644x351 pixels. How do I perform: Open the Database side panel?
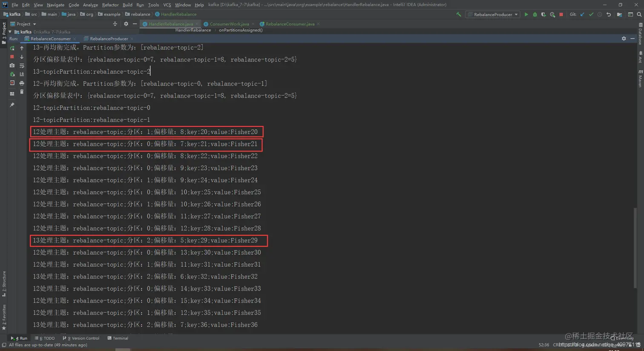[640, 34]
